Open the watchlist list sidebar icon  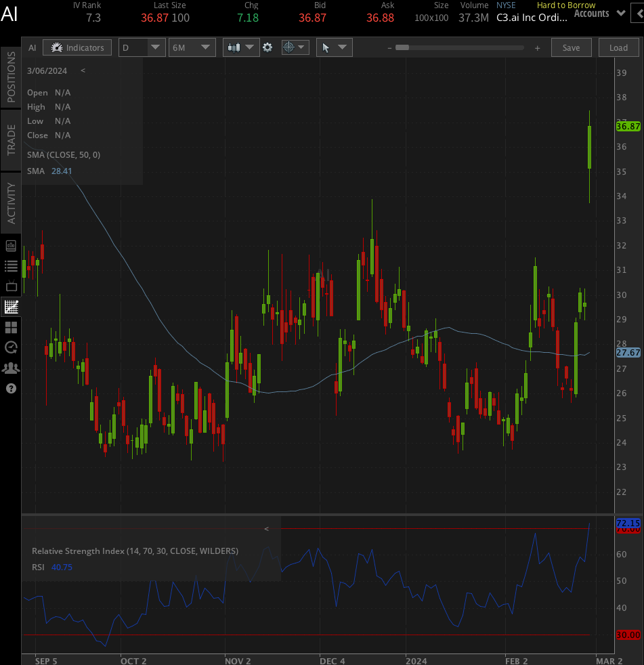[x=11, y=266]
